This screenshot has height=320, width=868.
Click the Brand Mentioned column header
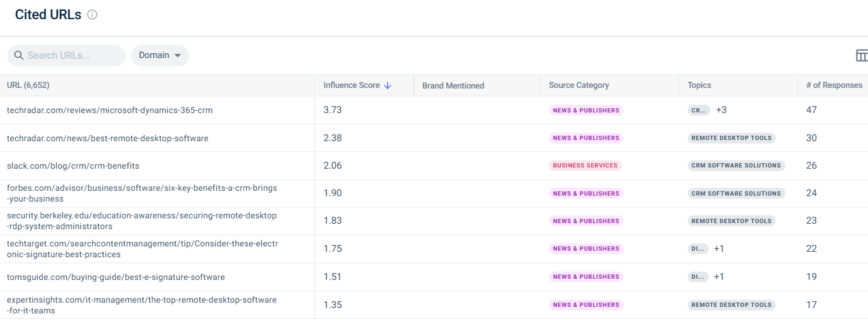[453, 86]
